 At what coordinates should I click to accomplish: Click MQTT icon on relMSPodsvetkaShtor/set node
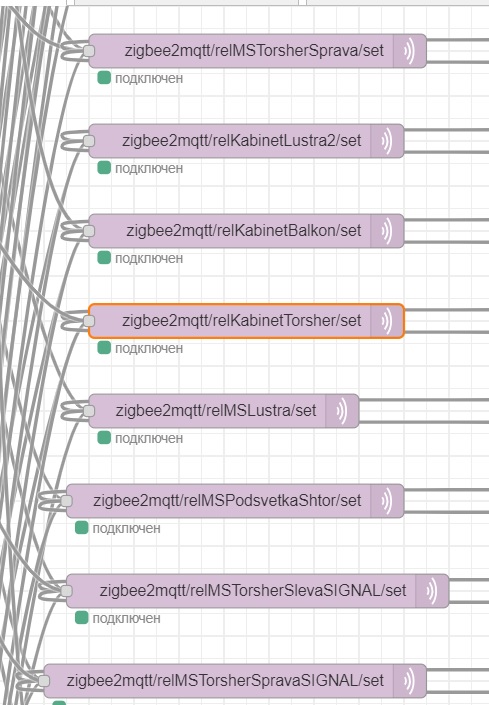click(387, 500)
